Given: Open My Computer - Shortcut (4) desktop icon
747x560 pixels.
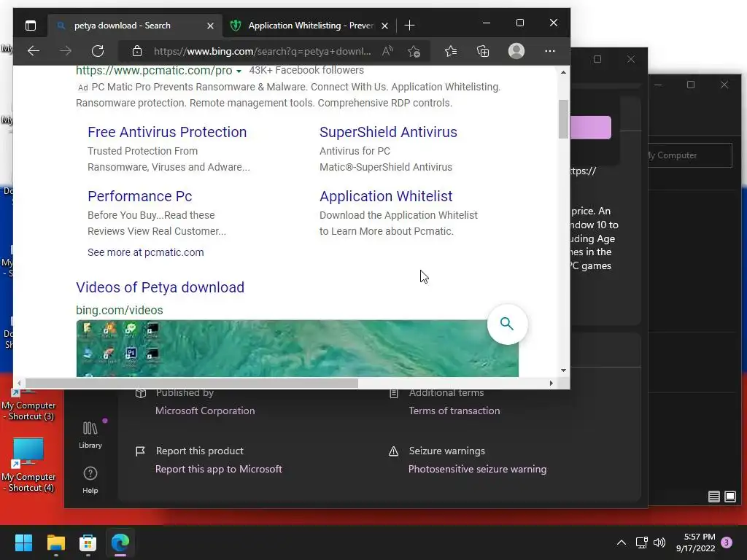Looking at the screenshot, I should click(28, 465).
